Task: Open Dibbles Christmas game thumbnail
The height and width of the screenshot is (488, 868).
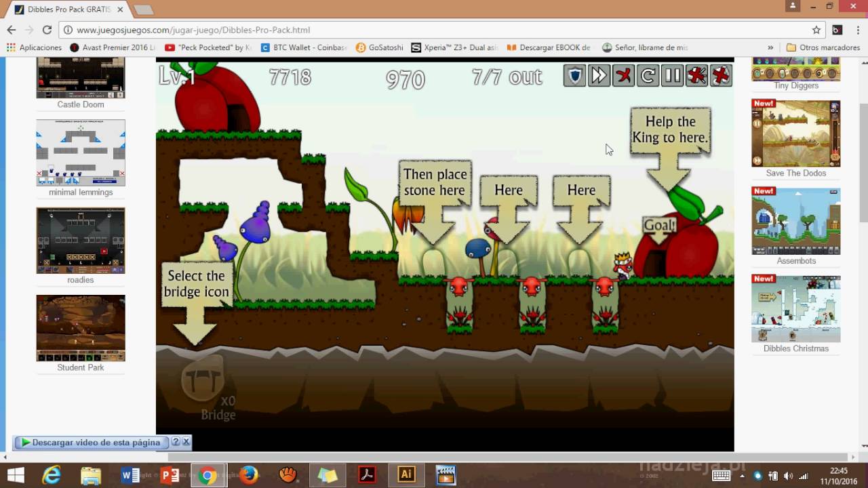Action: tap(796, 308)
